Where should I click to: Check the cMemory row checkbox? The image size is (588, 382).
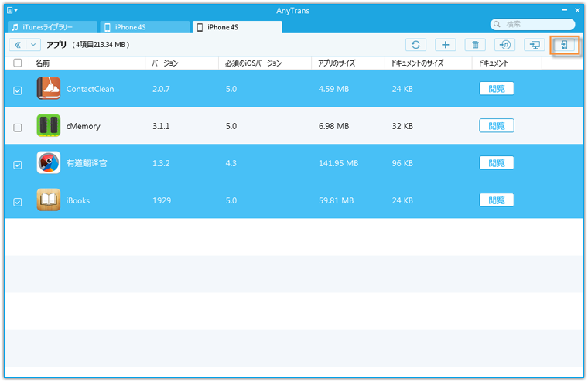[18, 128]
